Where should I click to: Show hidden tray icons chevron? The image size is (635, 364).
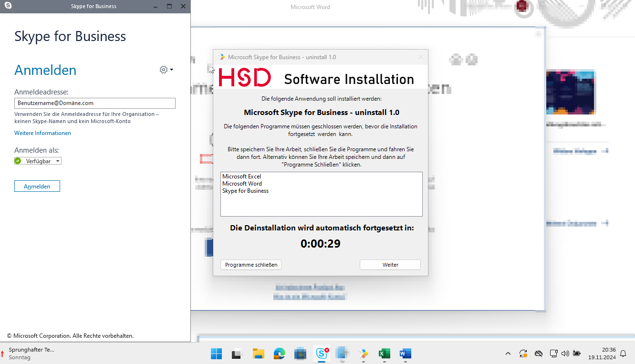click(508, 354)
